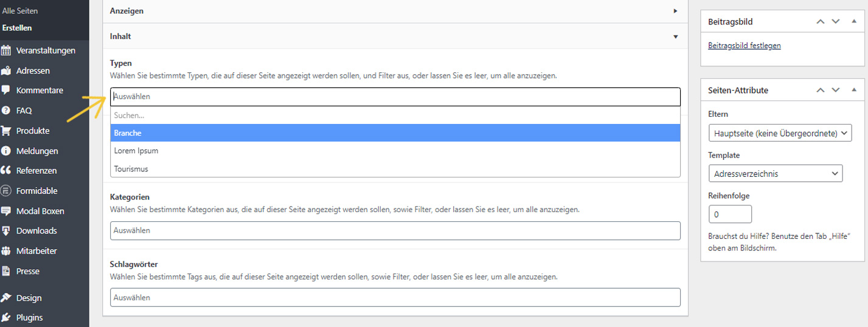Image resolution: width=868 pixels, height=327 pixels.
Task: Open the Eltern parent page dropdown
Action: pos(780,133)
